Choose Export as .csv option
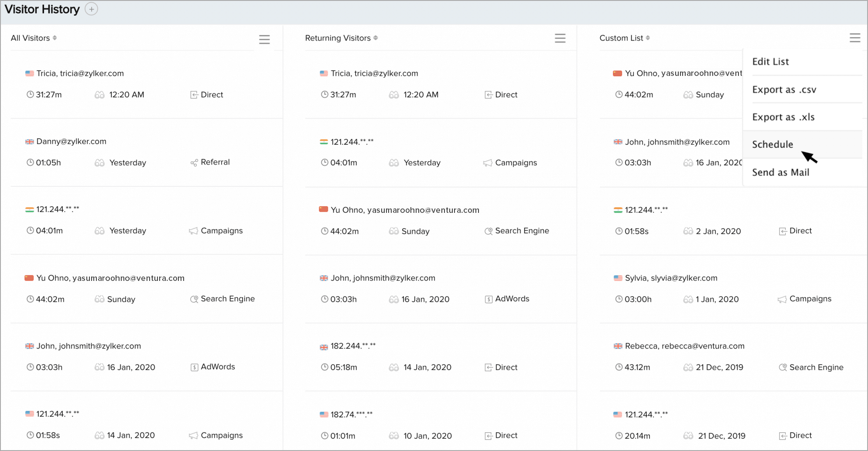Screen dimensions: 868x451 tap(784, 90)
